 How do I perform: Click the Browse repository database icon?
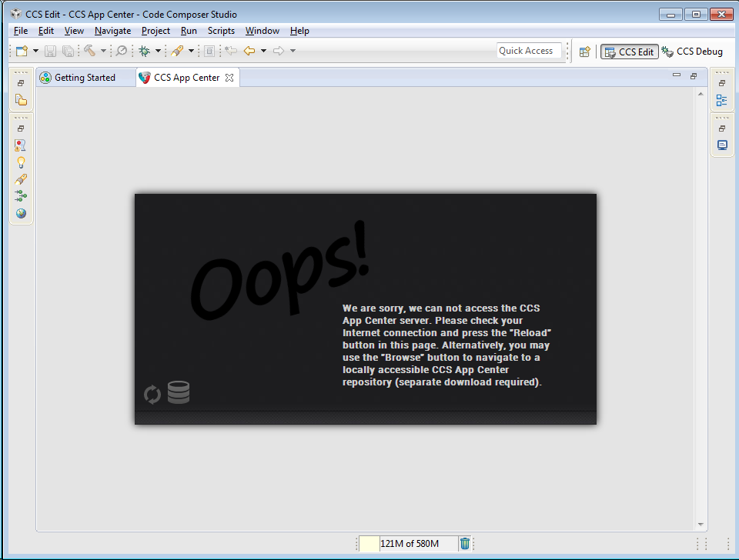(x=179, y=392)
